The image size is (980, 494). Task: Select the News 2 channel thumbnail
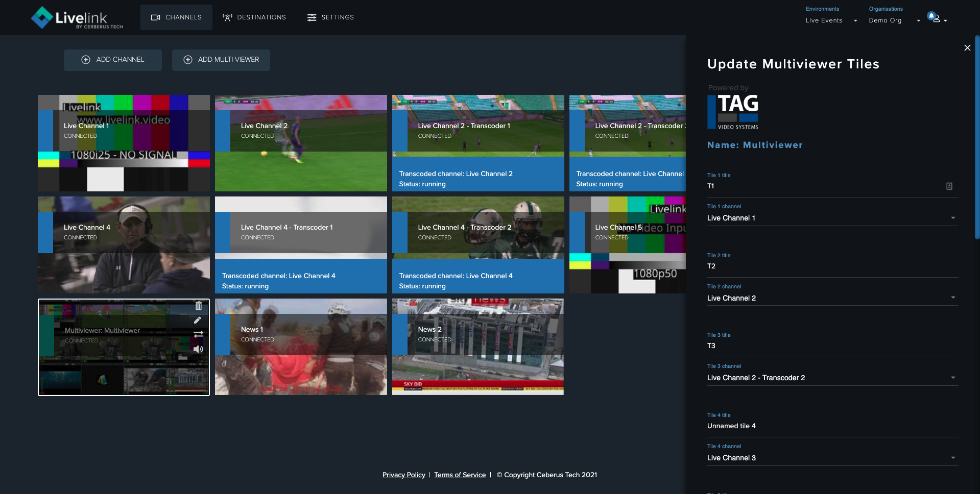[478, 347]
